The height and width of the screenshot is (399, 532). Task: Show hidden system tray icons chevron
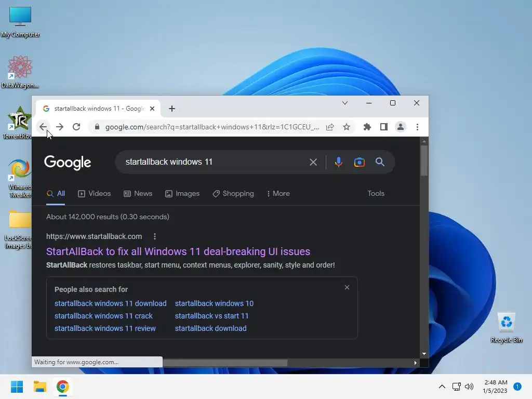(x=442, y=387)
